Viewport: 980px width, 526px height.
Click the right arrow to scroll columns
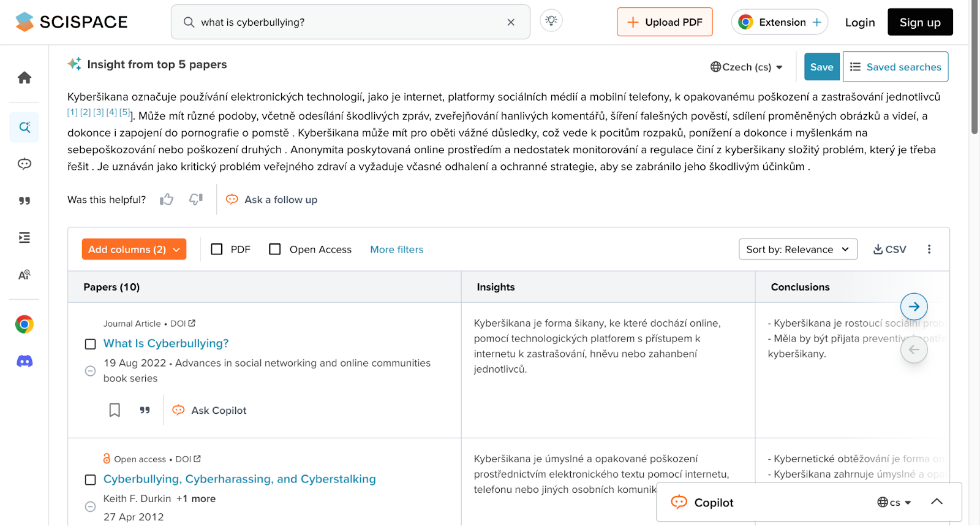(x=914, y=307)
